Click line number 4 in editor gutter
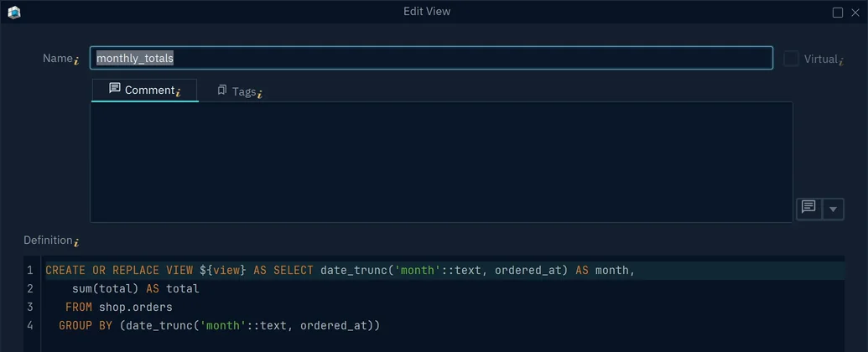The width and height of the screenshot is (868, 352). [30, 325]
